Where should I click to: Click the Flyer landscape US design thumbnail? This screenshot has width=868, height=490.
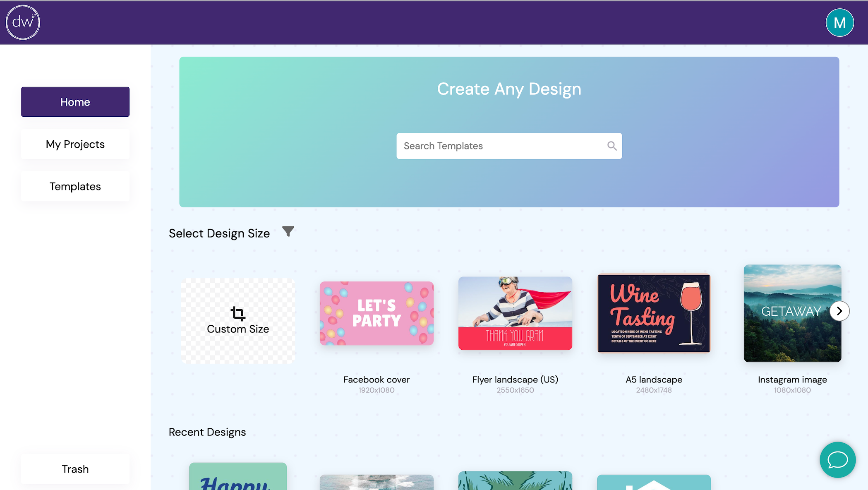tap(516, 313)
